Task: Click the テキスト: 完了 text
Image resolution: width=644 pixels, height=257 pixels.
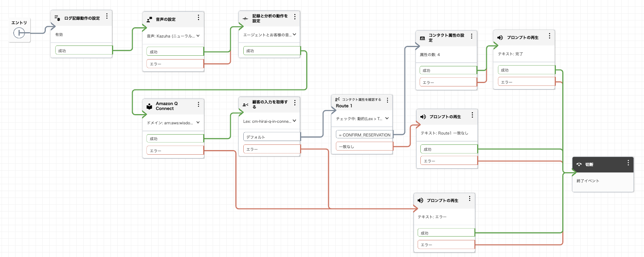Action: 510,54
